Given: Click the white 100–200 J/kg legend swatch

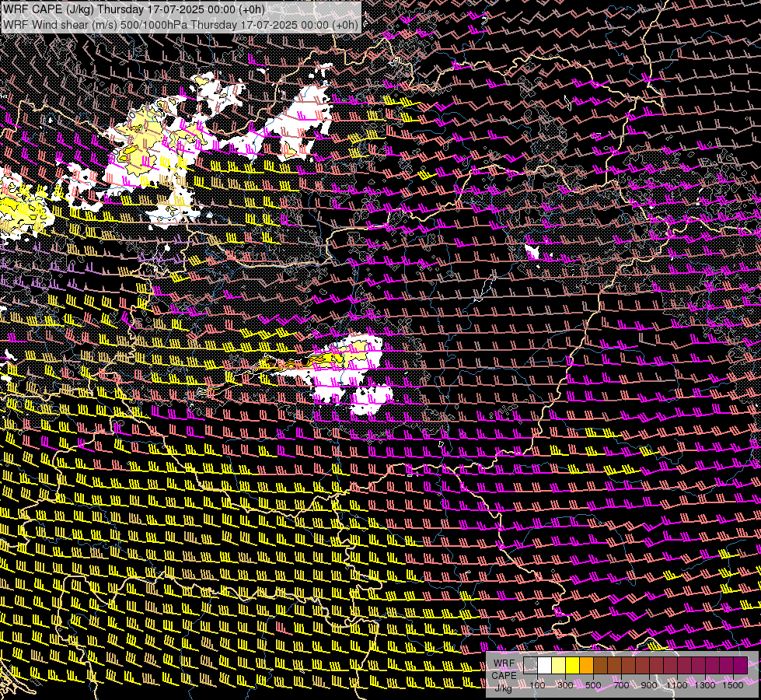Looking at the screenshot, I should click(545, 665).
